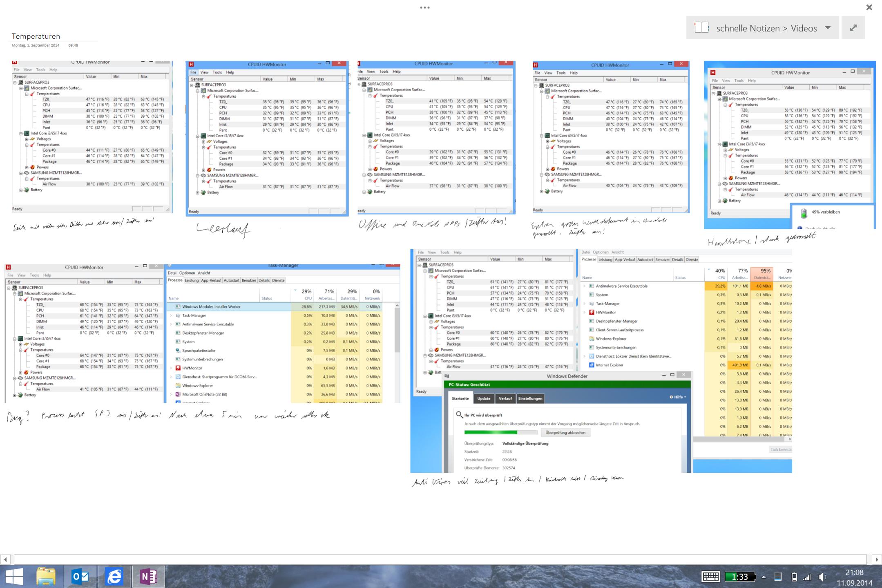
Task: Open the touch keyboard tray icon
Action: tap(710, 577)
